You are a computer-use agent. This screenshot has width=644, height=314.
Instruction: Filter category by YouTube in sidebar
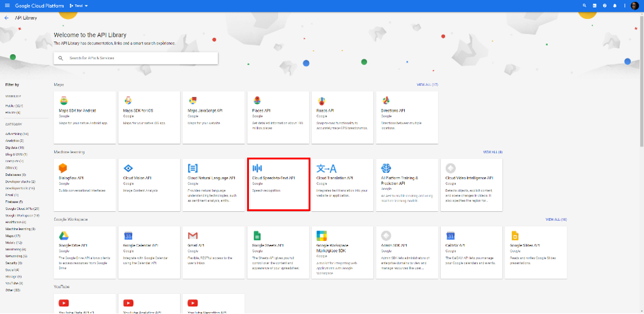pyautogui.click(x=14, y=283)
